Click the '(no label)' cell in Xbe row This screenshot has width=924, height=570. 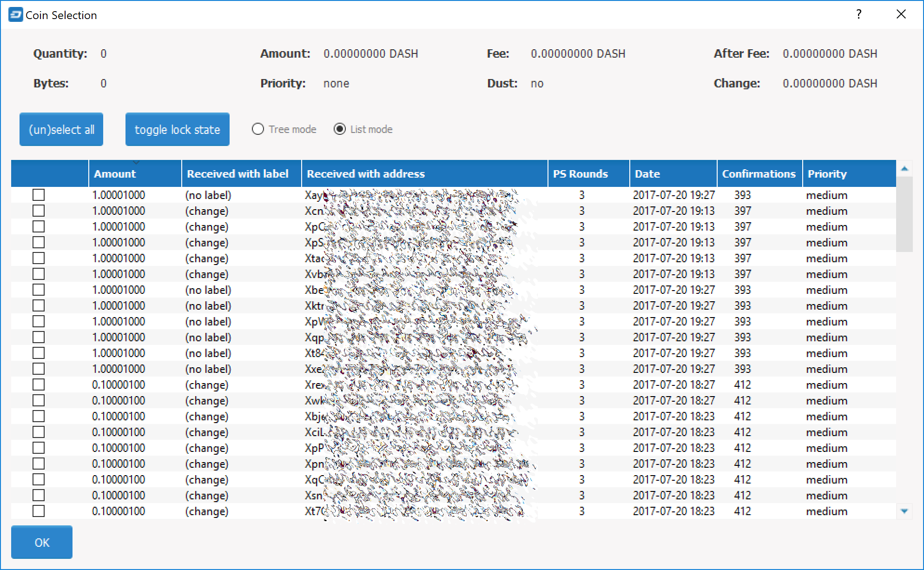tap(208, 290)
